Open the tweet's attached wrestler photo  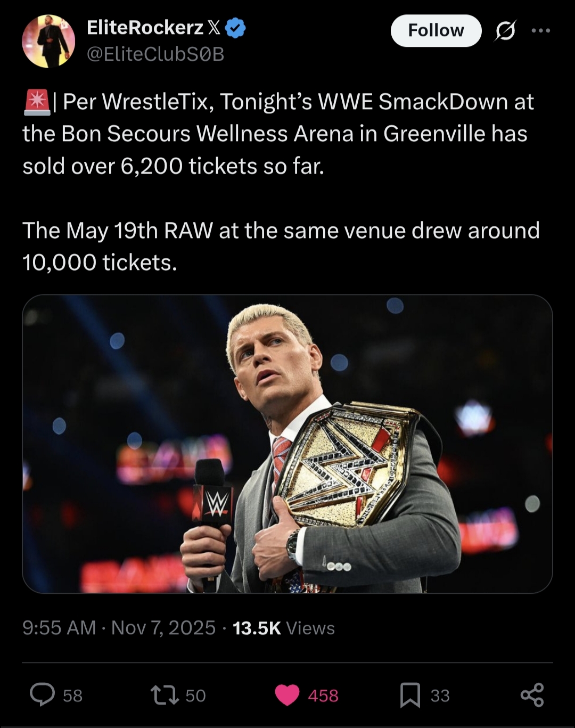click(287, 444)
